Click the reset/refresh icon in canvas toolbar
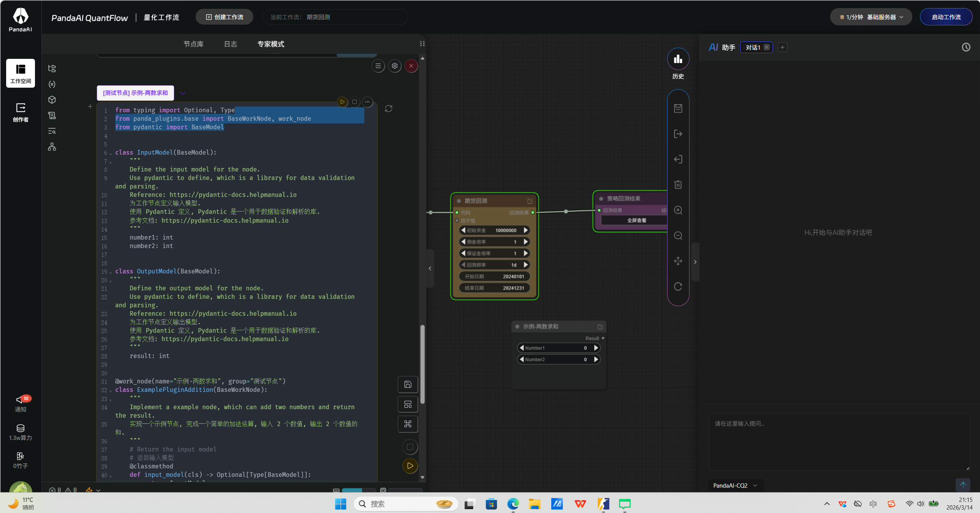The image size is (980, 513). [678, 286]
